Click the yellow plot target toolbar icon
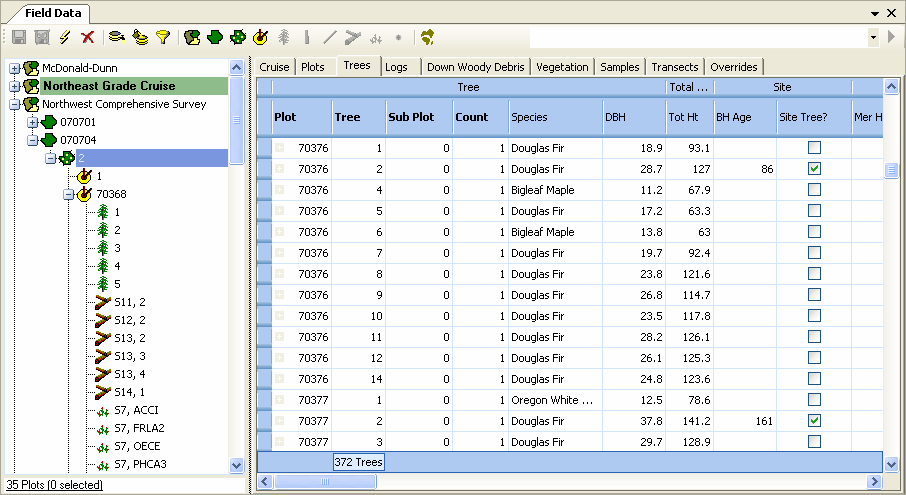906x495 pixels. pyautogui.click(x=261, y=38)
